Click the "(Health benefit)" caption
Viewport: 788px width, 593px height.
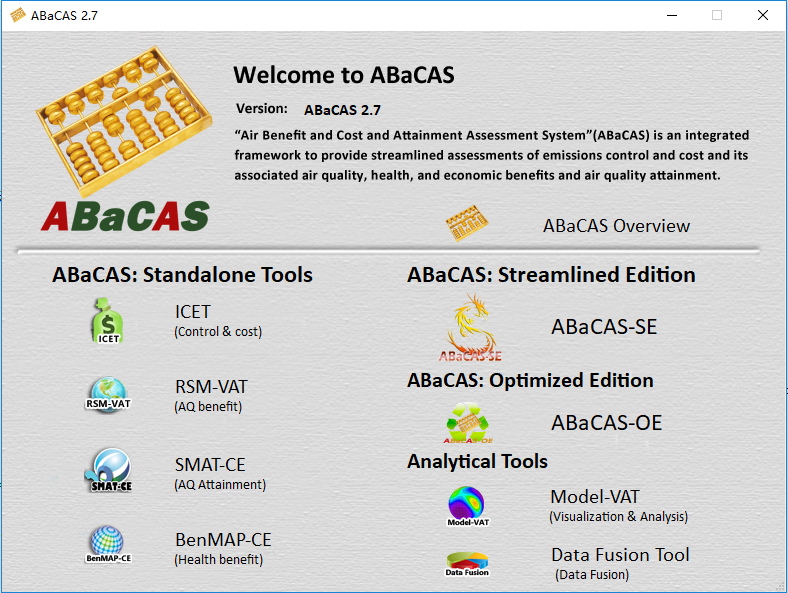[219, 559]
